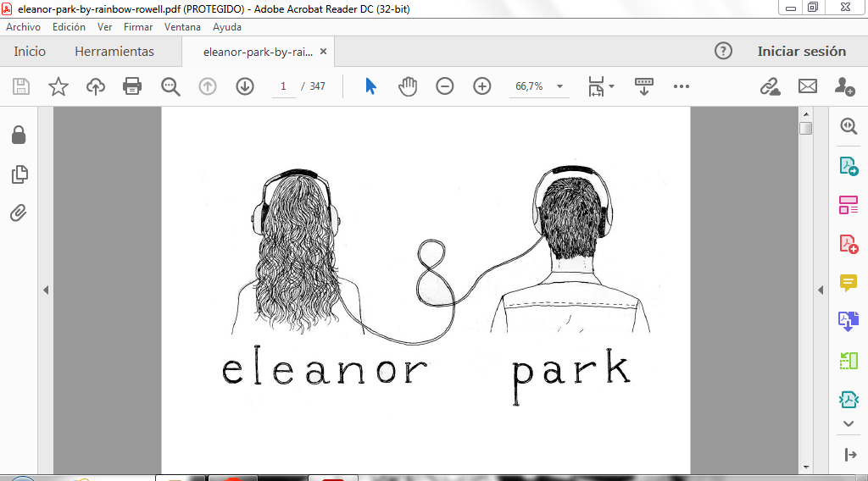Open the green Compress PDF tool
868x481 pixels.
849,361
